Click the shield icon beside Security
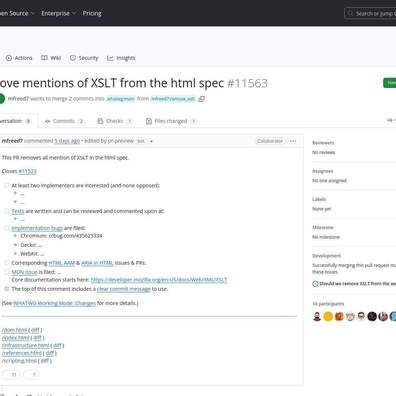Viewport: 396px width, 396px height. [x=73, y=58]
